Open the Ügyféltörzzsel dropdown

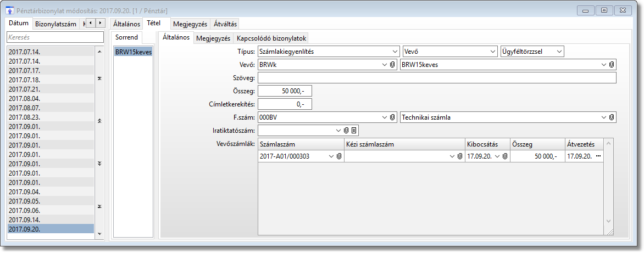point(559,52)
